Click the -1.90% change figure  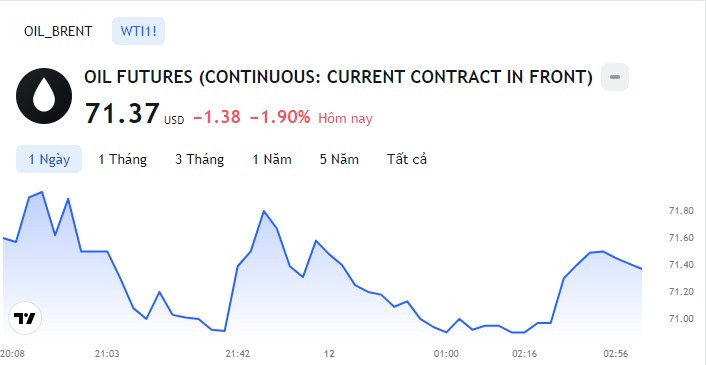point(280,118)
